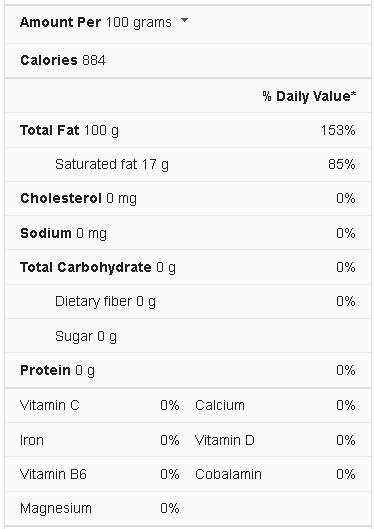Click the Sodium 0 mg label
Screen dimensions: 375x529
[x=63, y=233]
